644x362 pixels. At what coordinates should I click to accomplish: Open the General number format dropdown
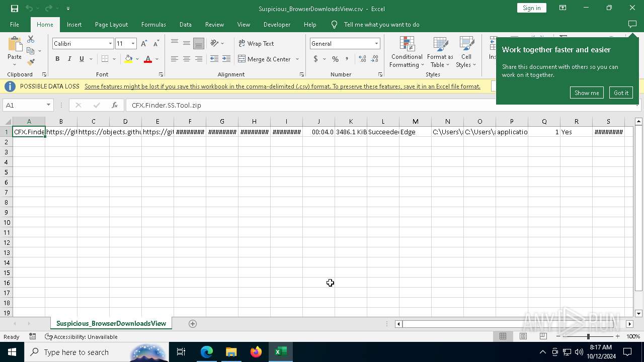(x=376, y=44)
